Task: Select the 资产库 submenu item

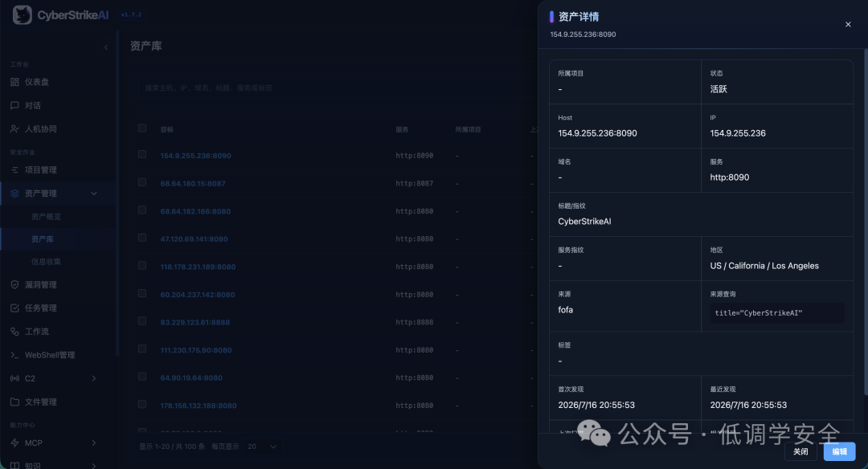Action: pos(42,239)
